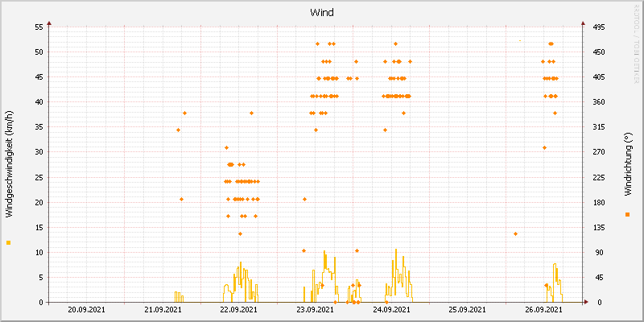The image size is (644, 322).
Task: Click the 180 value on right axis
Action: tap(598, 203)
